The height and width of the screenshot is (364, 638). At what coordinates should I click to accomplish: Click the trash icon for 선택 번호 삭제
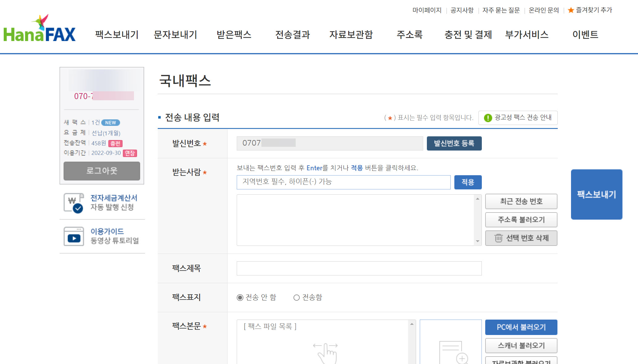tap(498, 238)
